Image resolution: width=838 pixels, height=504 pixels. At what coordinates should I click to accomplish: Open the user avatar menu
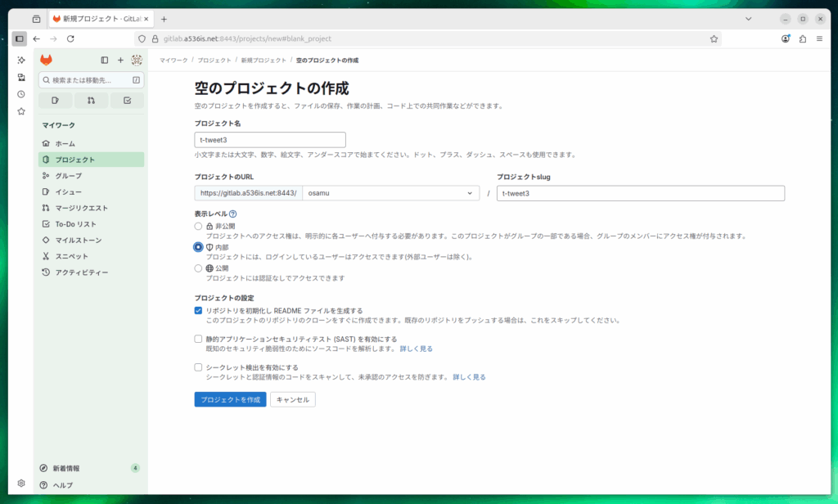point(137,60)
